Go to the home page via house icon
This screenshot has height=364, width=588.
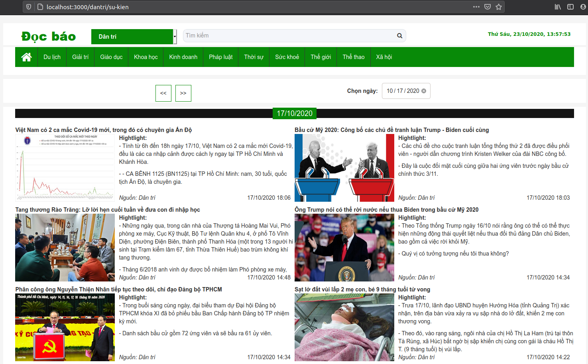(27, 57)
